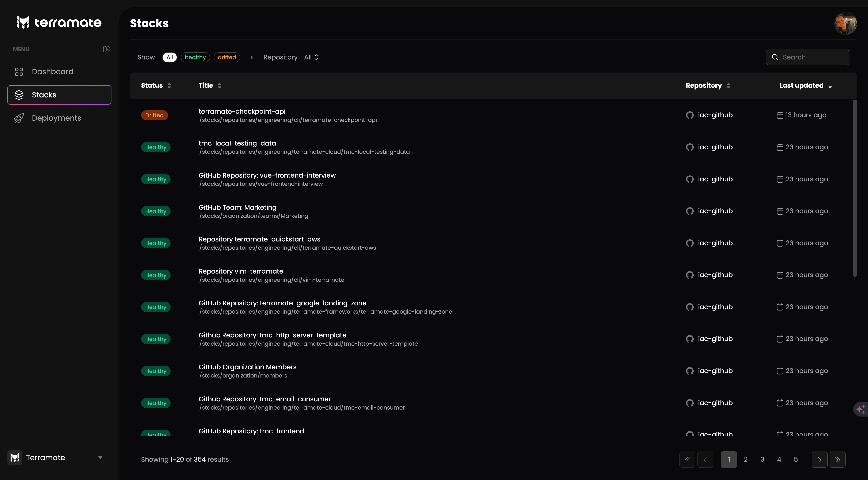Open GitHub Organization Members stack
Screen dimensions: 868x480
(248, 367)
